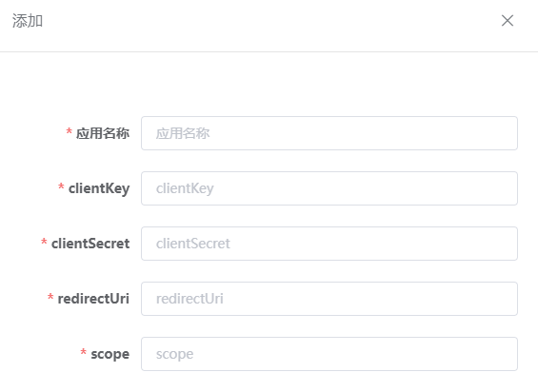
Task: Select the clientSecret input field
Action: (x=329, y=244)
